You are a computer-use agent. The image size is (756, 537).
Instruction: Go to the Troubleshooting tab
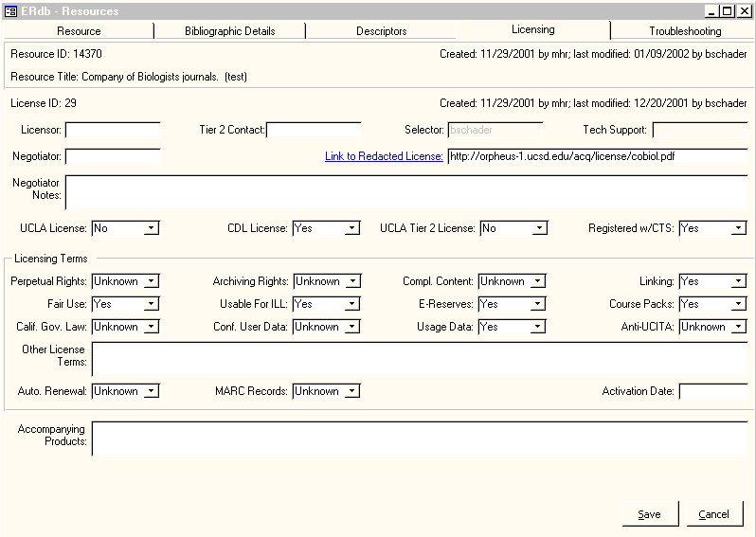(x=685, y=31)
